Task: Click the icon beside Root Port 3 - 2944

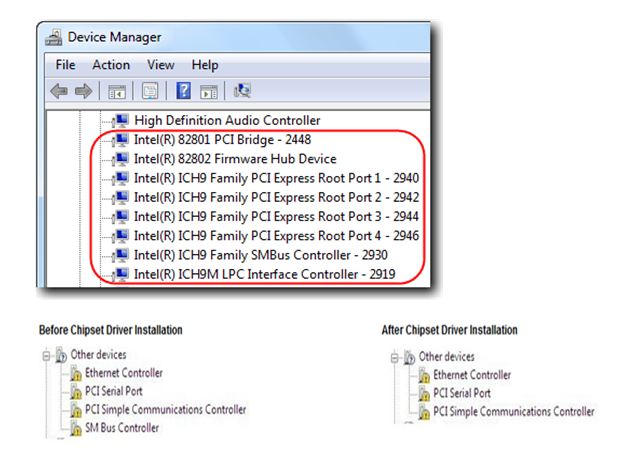Action: pos(120,217)
